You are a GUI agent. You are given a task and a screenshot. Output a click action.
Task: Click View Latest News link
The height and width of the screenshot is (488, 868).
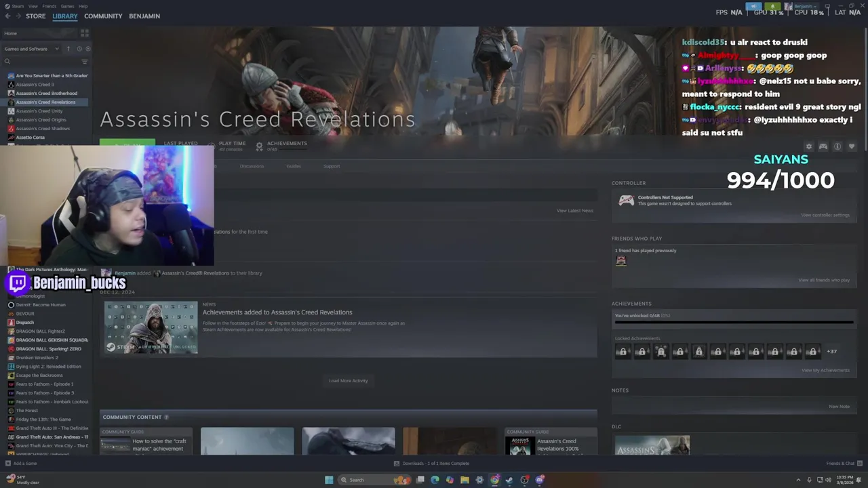click(x=575, y=211)
